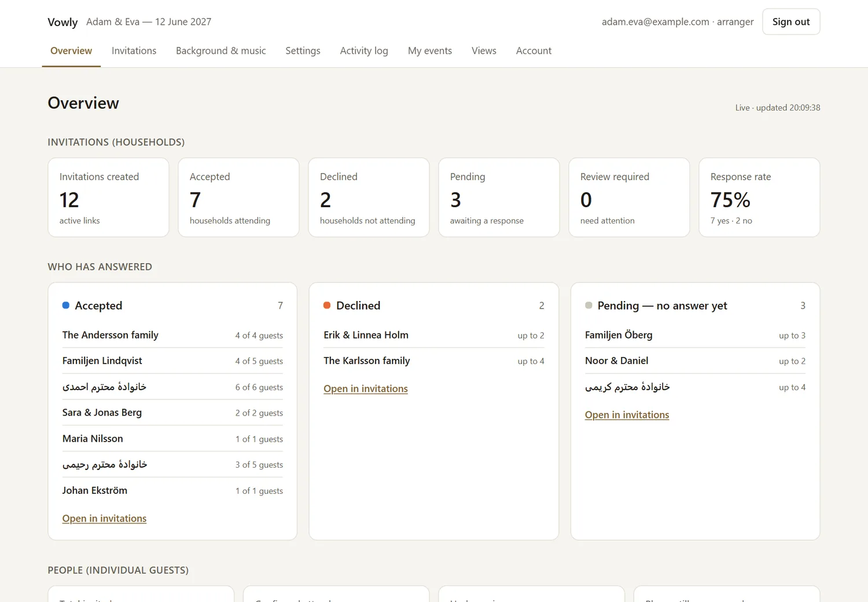
Task: Click the Declined households stat card
Action: click(x=369, y=197)
